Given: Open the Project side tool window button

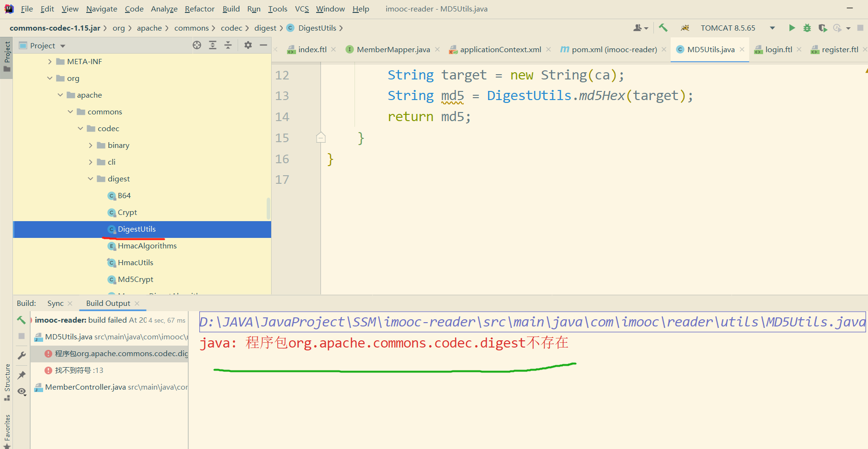Looking at the screenshot, I should point(7,57).
